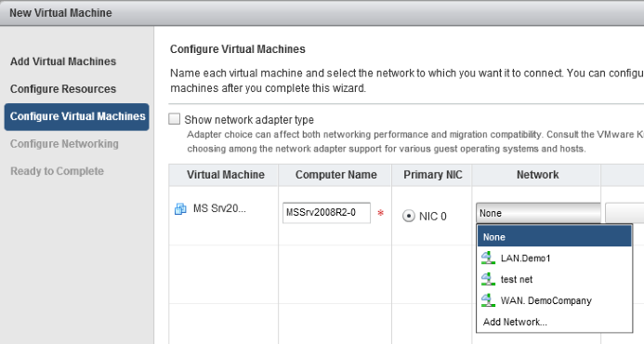Open the Configure Virtual Machines step
Viewport: 644px width, 344px height.
click(77, 117)
